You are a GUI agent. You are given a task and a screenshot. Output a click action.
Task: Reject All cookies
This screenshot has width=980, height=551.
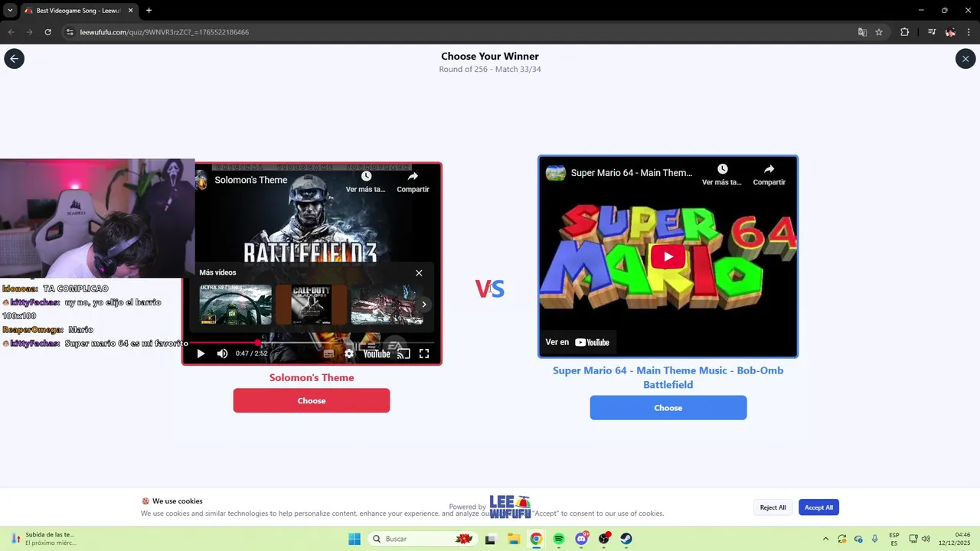(773, 507)
